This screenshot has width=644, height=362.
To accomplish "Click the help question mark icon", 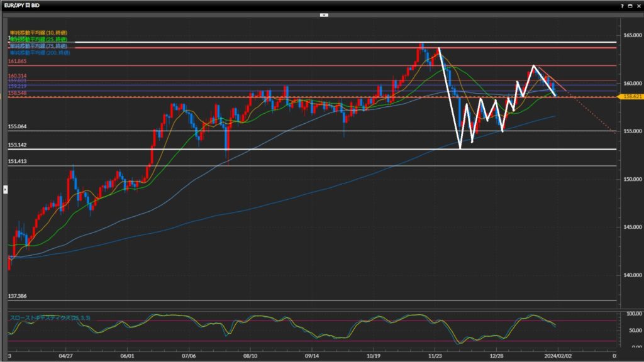I will click(x=623, y=5).
